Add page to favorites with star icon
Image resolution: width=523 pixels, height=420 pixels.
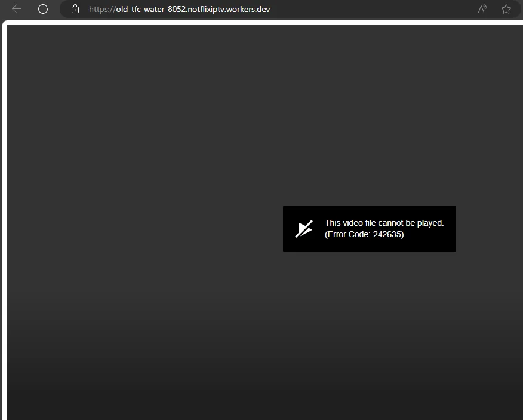point(506,9)
